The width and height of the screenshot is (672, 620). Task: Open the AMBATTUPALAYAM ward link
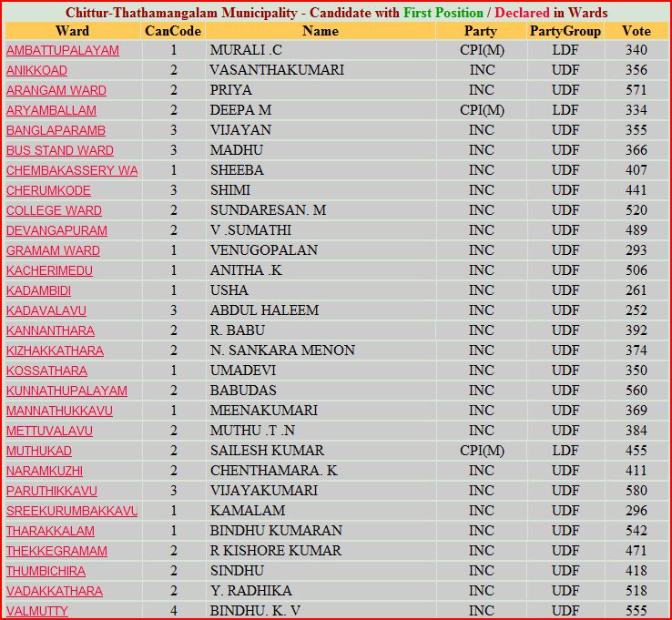coord(63,50)
